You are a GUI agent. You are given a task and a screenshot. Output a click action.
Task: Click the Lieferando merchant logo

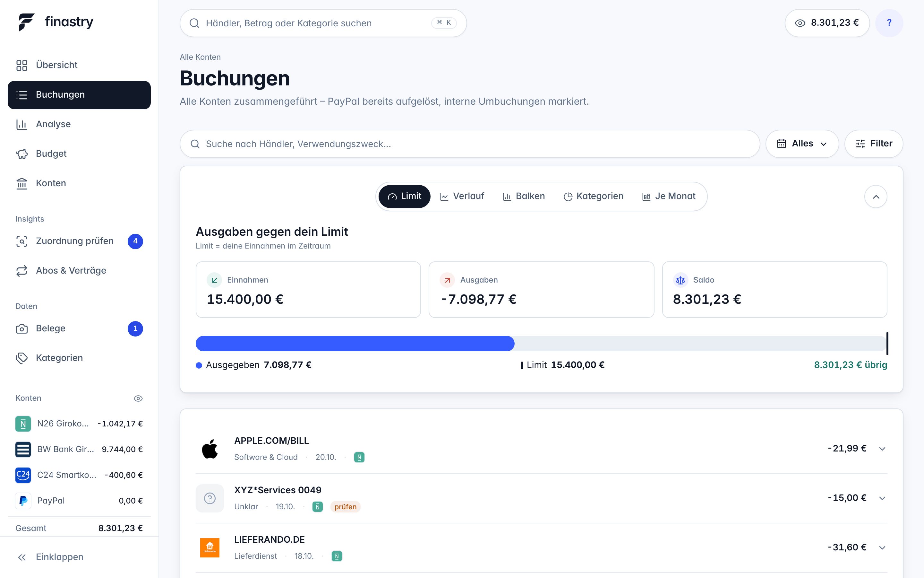(x=210, y=547)
